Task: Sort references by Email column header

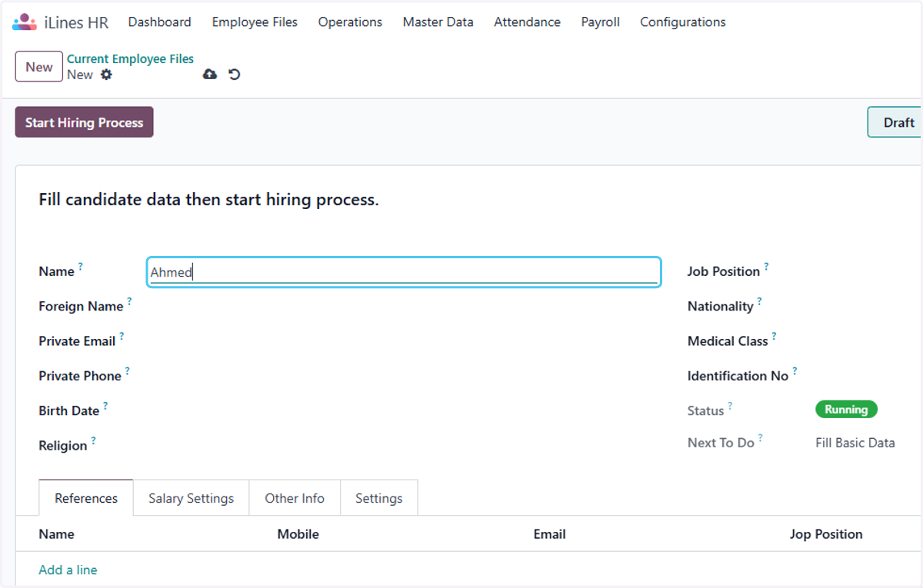Action: click(550, 534)
